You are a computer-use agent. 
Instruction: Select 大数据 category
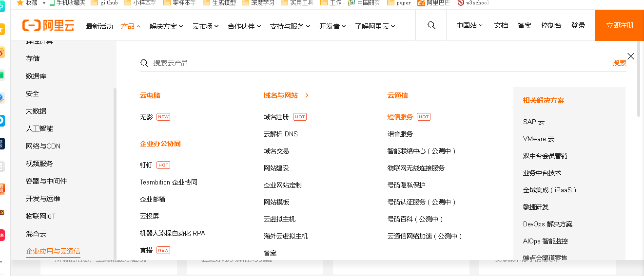tap(36, 111)
